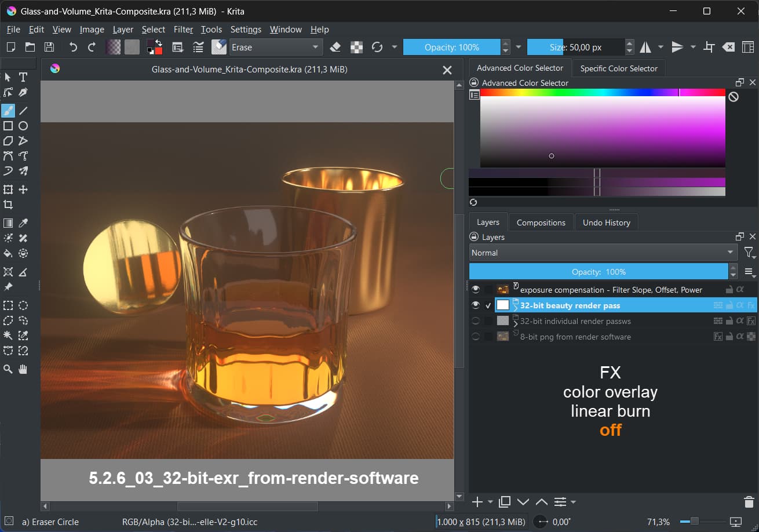Show the 8-bit png from render software layer
This screenshot has height=532, width=759.
coord(476,336)
